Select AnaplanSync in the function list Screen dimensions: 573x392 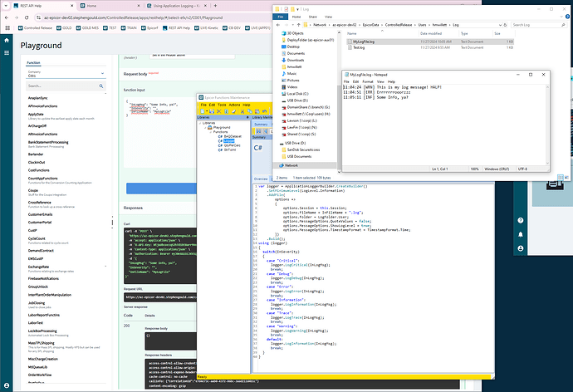click(38, 98)
